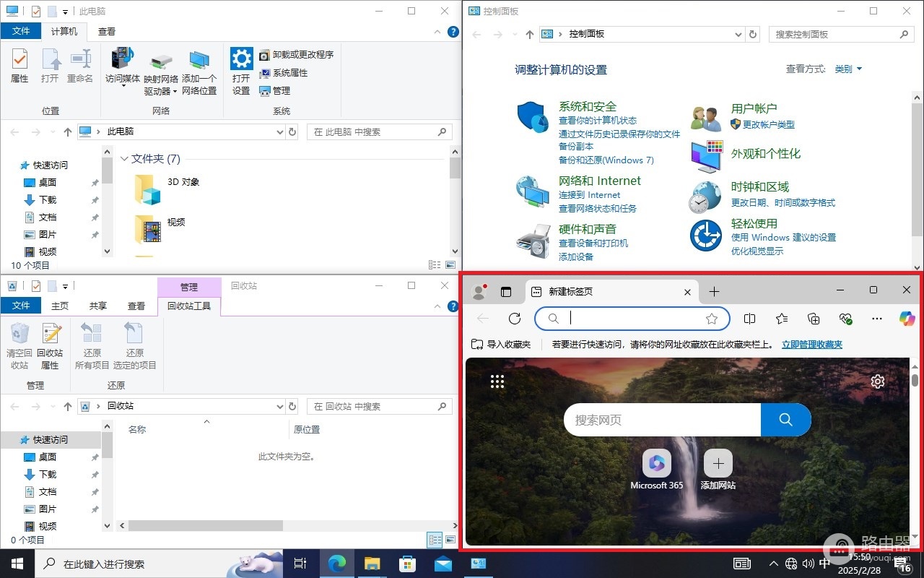Viewport: 924px width, 578px height.
Task: Open Edge tab actions menu icon
Action: point(506,292)
